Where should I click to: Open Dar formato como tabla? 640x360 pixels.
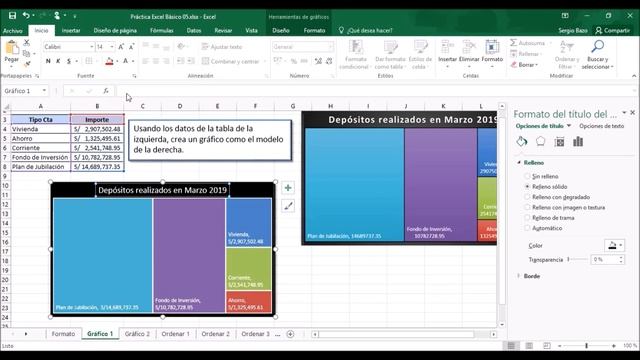[390, 55]
